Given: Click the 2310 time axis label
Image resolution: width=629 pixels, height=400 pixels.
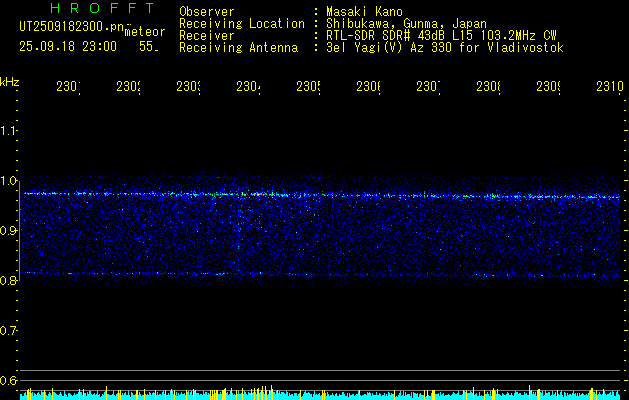Looking at the screenshot, I should 610,86.
